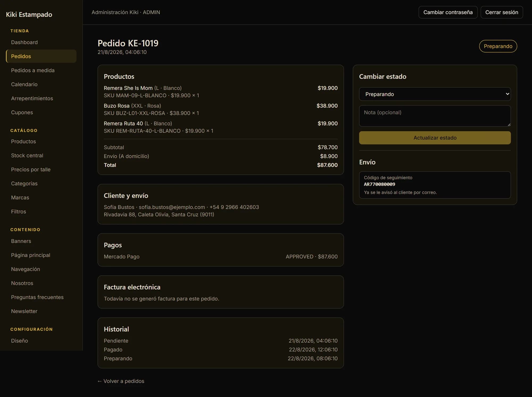Open the Preparando status dropdown

point(435,94)
